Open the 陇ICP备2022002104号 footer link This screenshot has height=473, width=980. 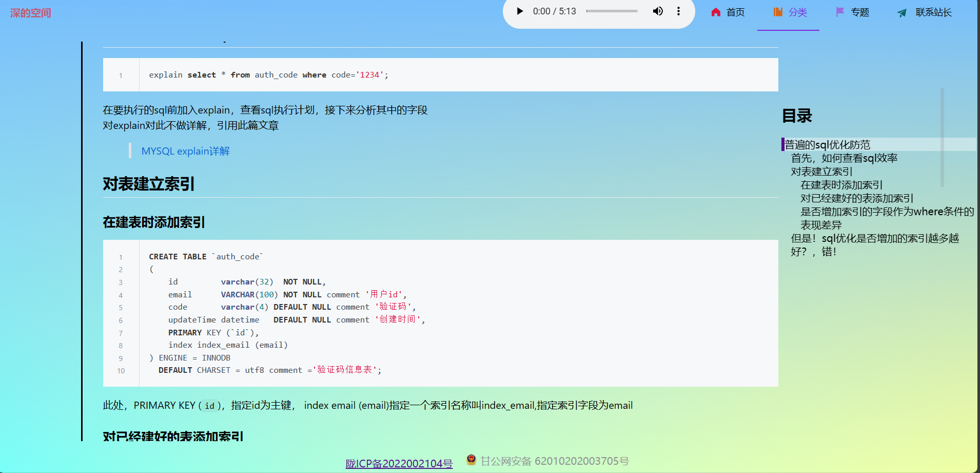[399, 464]
